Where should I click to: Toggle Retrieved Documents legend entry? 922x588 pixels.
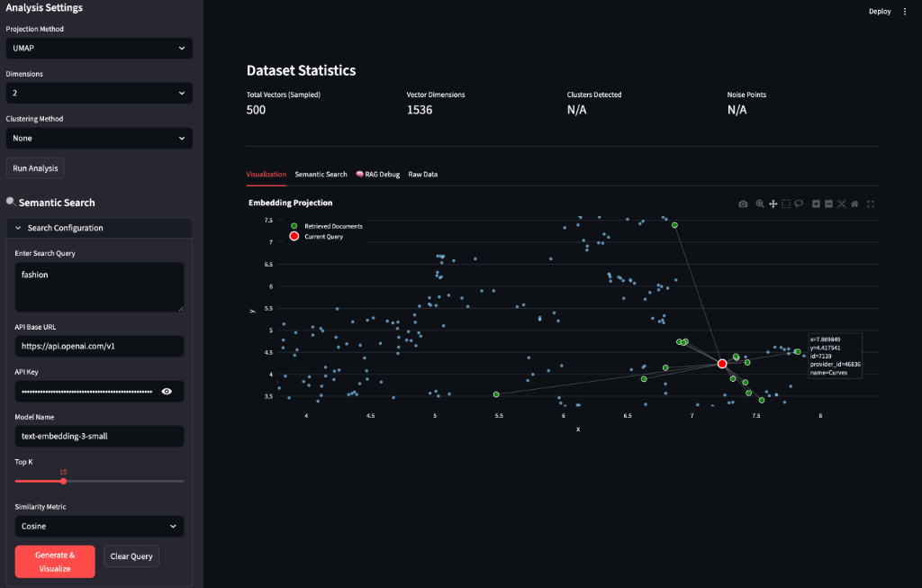tap(327, 226)
